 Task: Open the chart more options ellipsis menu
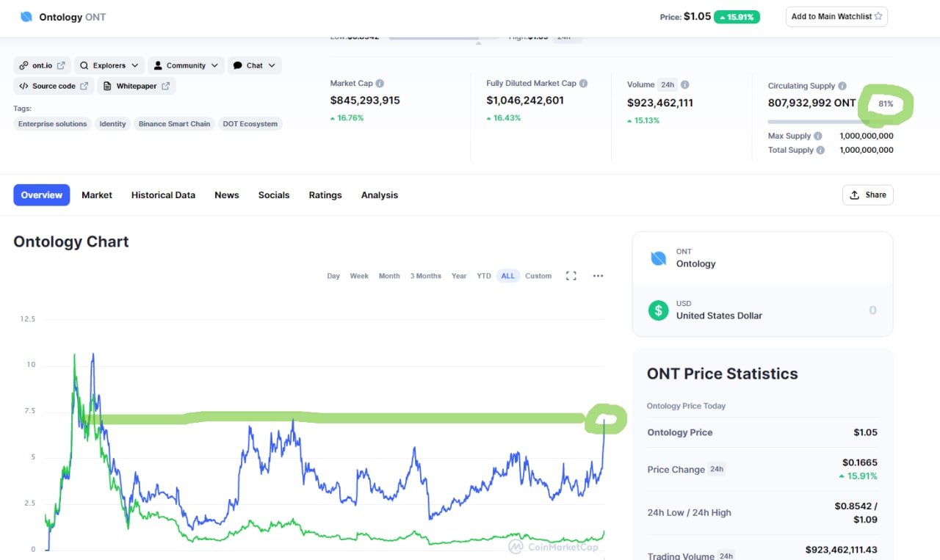598,276
